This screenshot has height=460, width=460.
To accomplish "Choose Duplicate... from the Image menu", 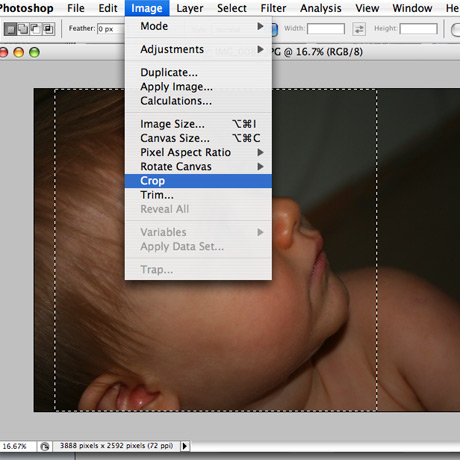I will 198,72.
